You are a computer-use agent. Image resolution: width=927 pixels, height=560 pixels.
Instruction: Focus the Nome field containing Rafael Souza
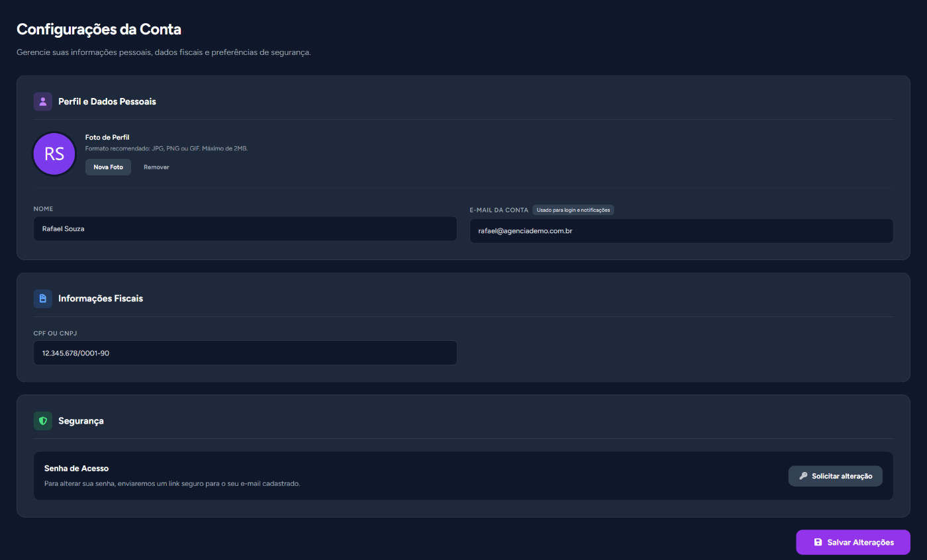(245, 228)
